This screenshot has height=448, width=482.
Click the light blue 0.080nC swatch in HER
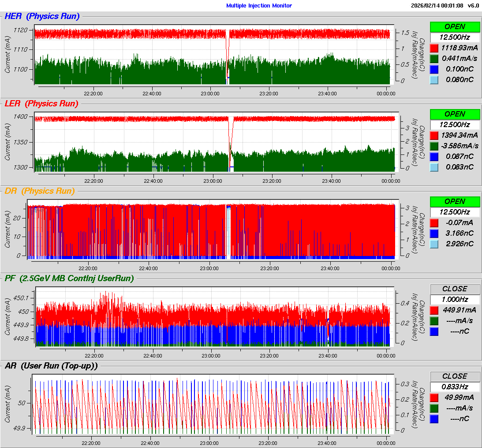[434, 79]
